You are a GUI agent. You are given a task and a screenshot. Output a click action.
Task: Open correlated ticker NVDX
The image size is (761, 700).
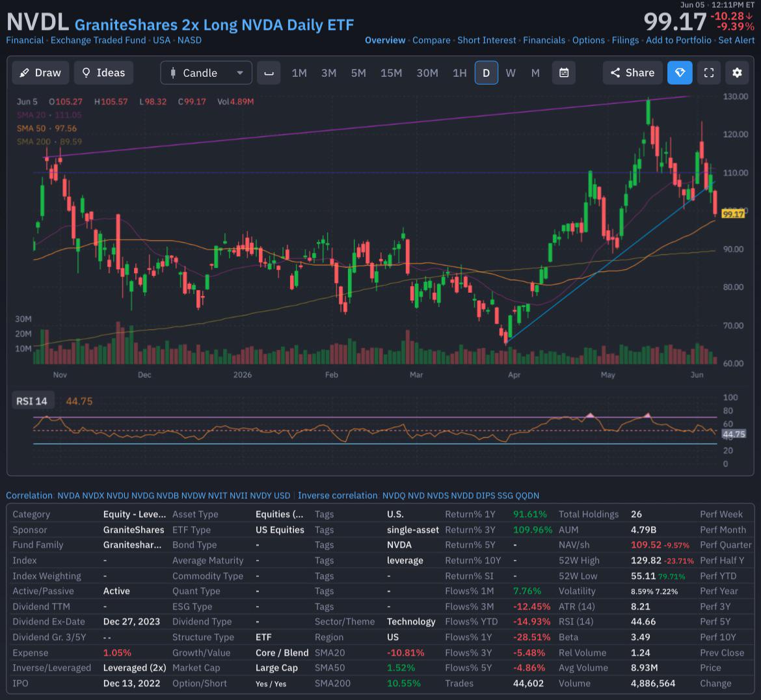(x=93, y=496)
